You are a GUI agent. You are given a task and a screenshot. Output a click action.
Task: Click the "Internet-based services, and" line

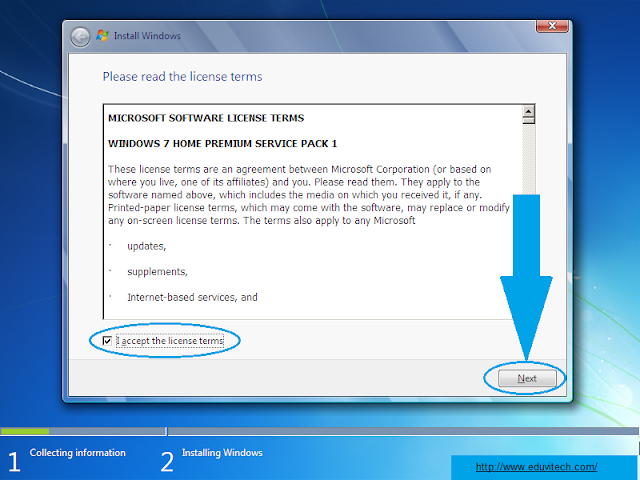point(192,297)
